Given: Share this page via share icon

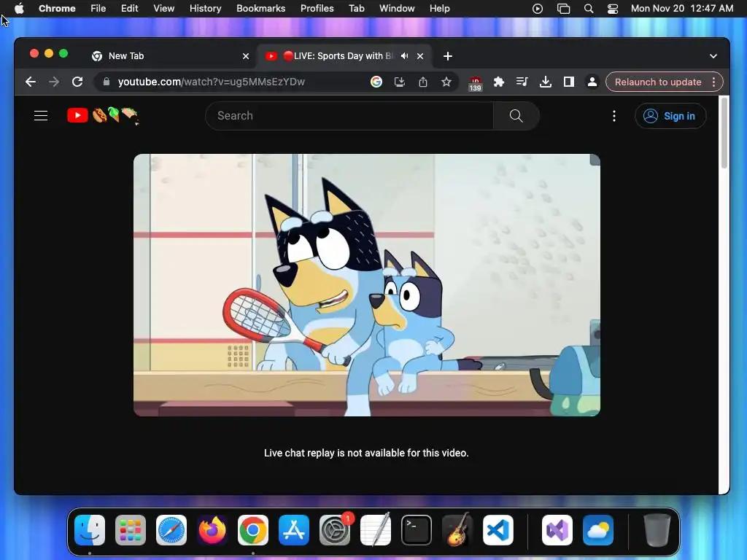Looking at the screenshot, I should pyautogui.click(x=423, y=82).
